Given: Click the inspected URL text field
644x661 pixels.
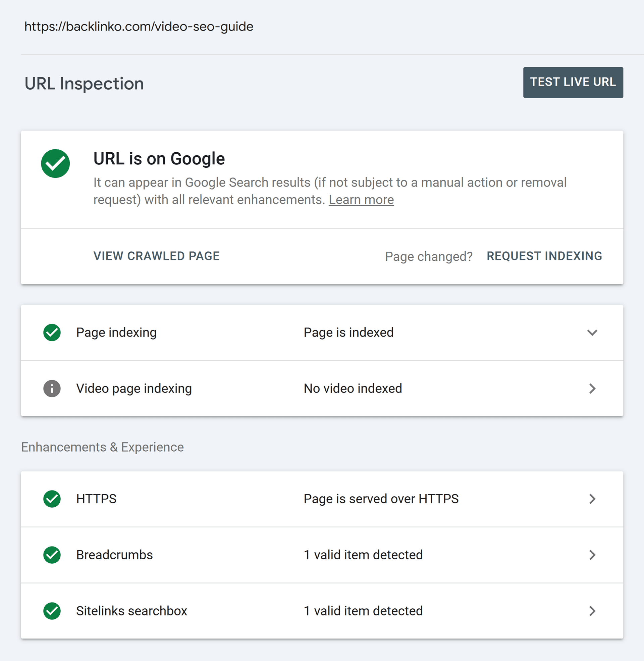Looking at the screenshot, I should pyautogui.click(x=139, y=27).
